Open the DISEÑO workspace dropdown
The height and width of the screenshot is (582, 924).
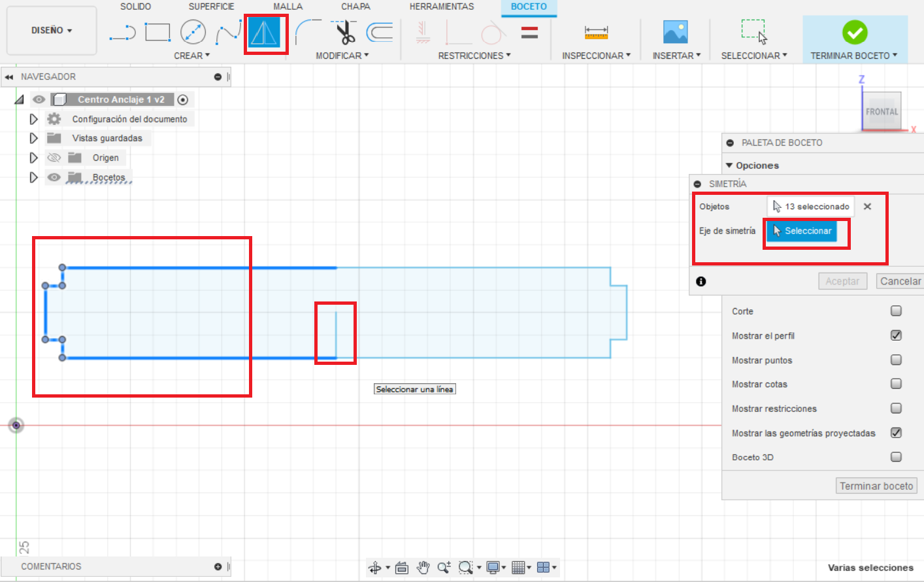point(52,30)
